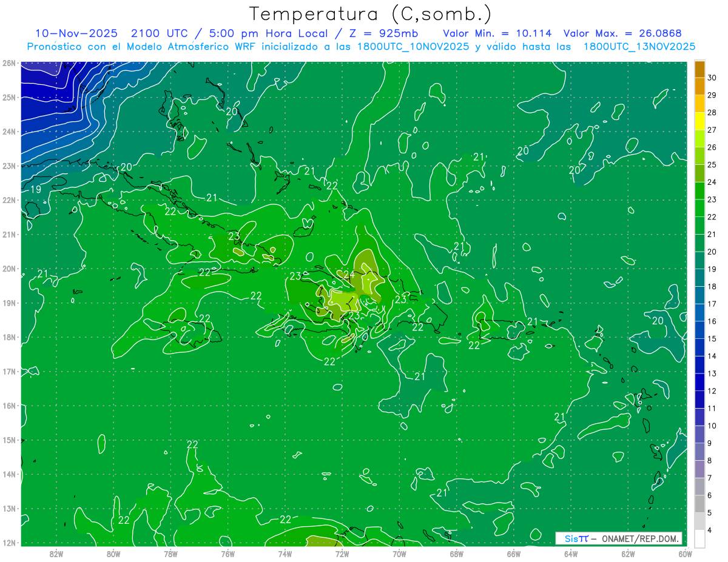The width and height of the screenshot is (728, 562).
Task: Click the '62W' longitude axis label
Action: click(x=628, y=554)
